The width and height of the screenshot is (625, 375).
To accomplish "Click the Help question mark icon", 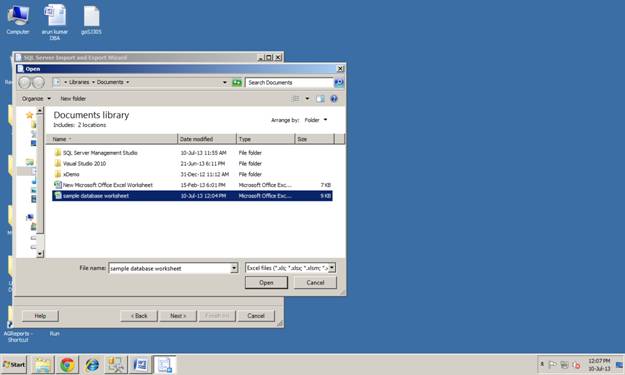I will coord(334,98).
